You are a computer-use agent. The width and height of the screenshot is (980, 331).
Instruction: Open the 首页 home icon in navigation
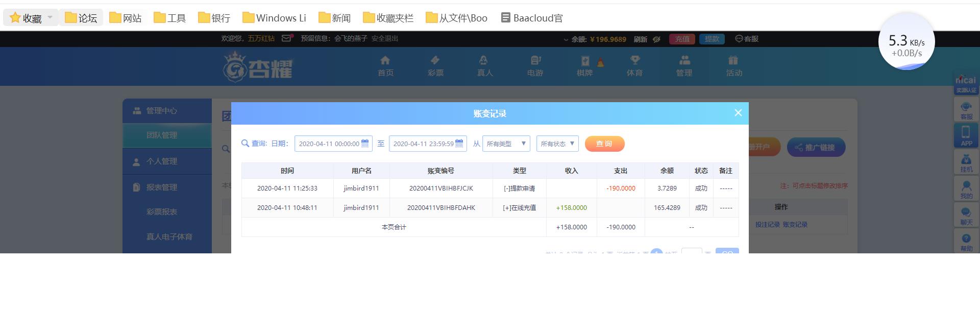pos(385,66)
